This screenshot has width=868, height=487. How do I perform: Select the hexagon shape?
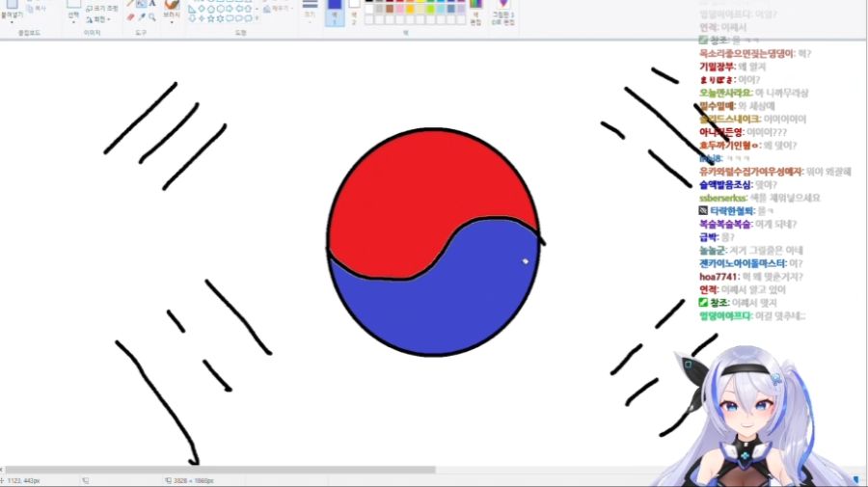[x=220, y=9]
